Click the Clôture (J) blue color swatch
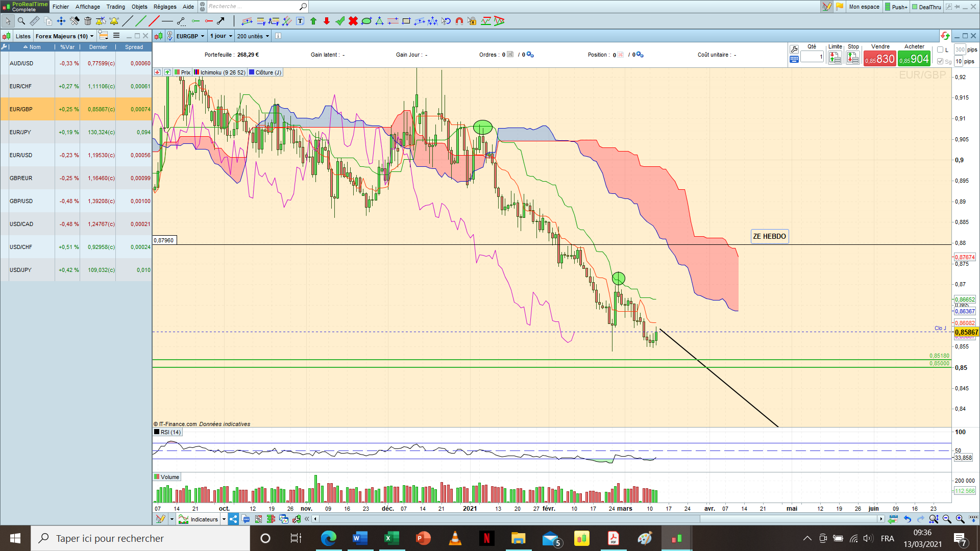980x551 pixels. coord(252,72)
